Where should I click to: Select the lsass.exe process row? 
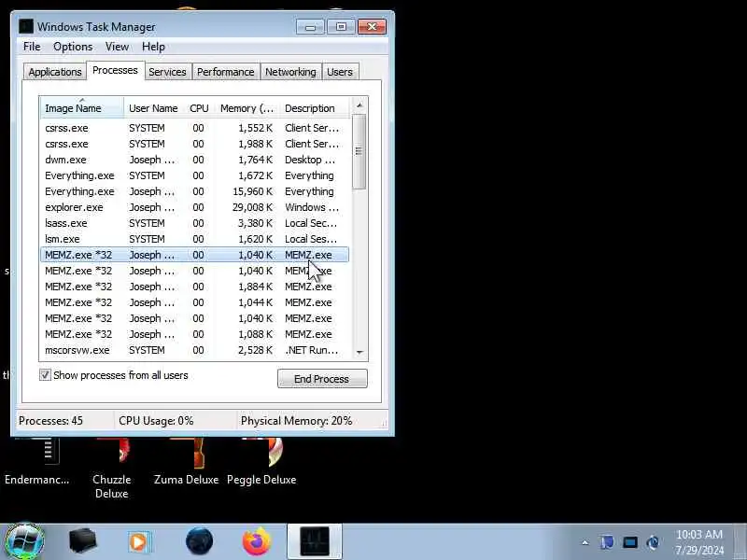click(195, 223)
